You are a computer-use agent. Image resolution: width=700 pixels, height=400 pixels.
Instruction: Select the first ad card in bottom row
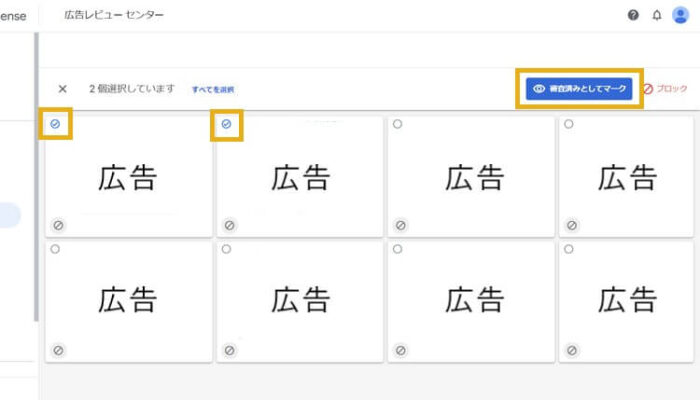pos(55,249)
